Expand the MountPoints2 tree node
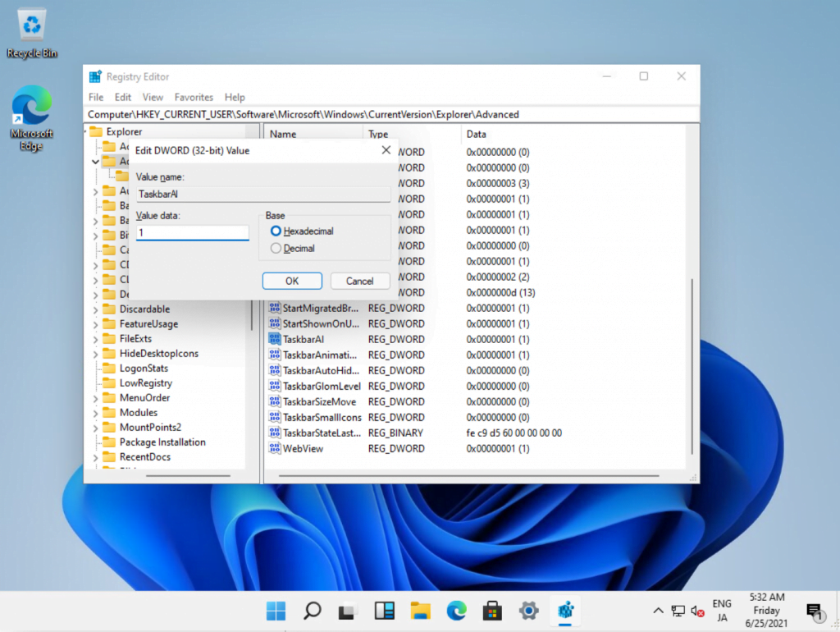Screen dimensions: 840x632 [x=96, y=428]
